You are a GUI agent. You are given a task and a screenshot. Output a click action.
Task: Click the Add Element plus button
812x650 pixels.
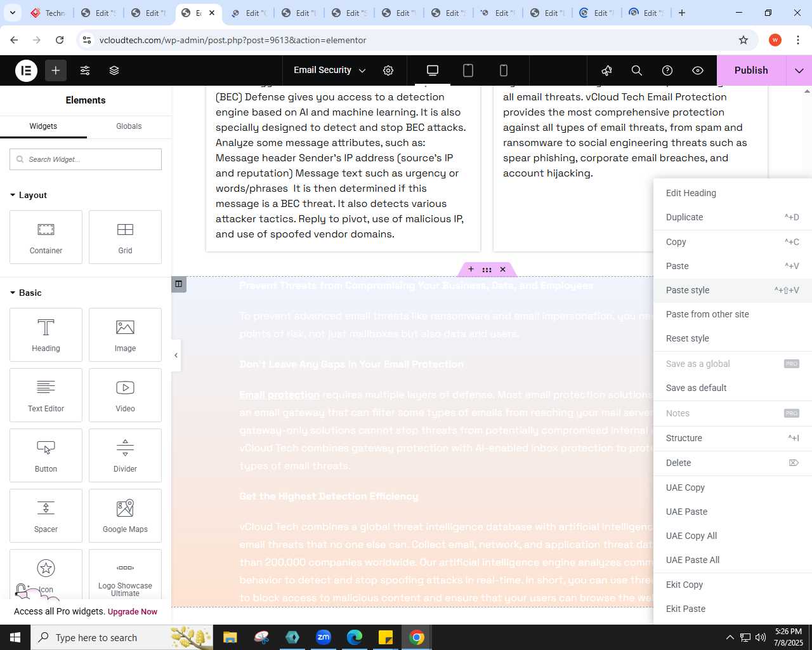coord(56,70)
